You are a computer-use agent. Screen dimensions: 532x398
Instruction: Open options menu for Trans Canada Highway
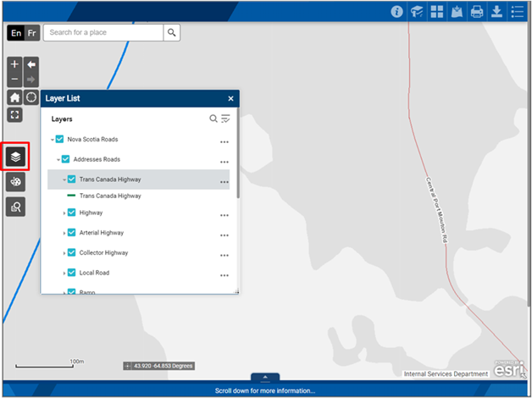224,182
